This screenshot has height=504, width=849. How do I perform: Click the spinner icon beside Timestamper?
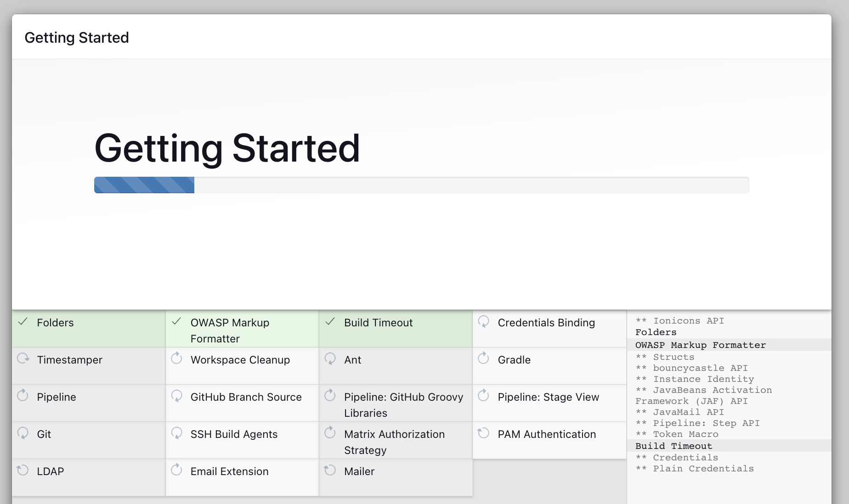click(x=23, y=358)
